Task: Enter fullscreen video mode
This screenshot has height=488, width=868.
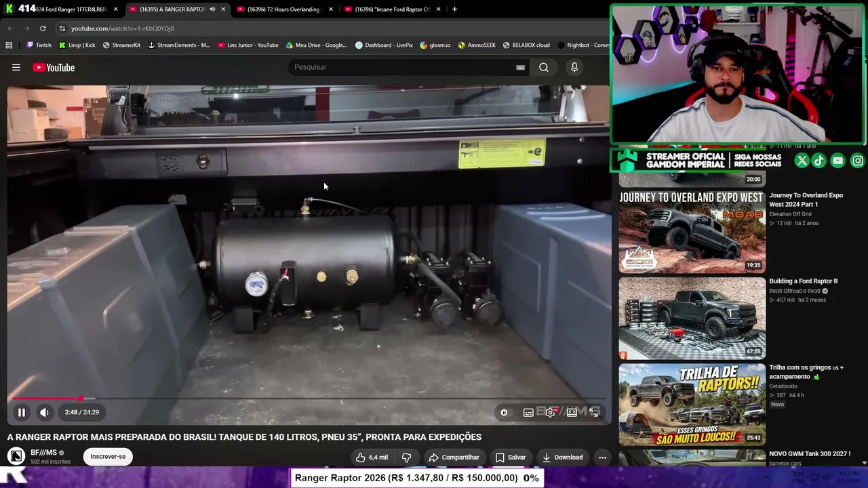Action: (594, 412)
